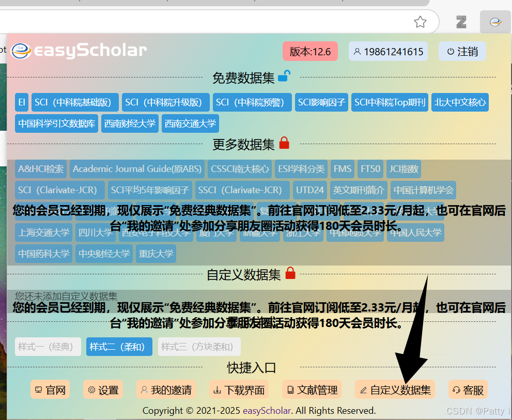Click the locked 中国计算机学会 tag

(423, 190)
